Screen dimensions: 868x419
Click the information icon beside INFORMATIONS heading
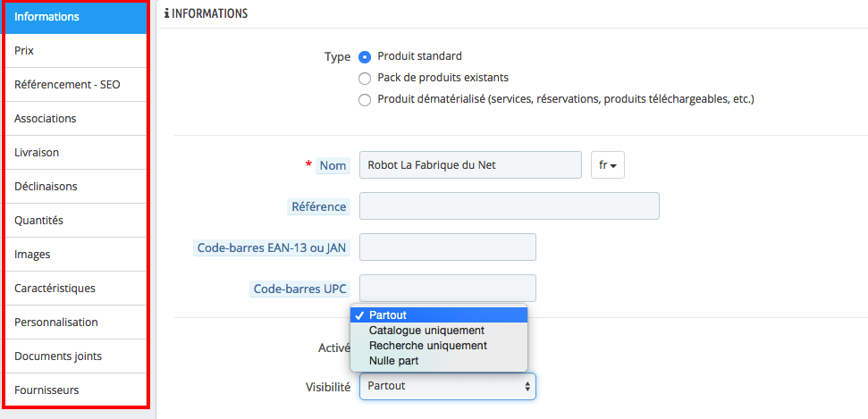tap(167, 14)
